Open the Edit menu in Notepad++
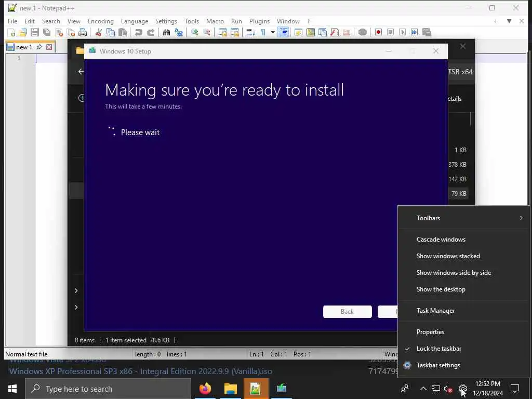Image resolution: width=532 pixels, height=399 pixels. coord(30,21)
